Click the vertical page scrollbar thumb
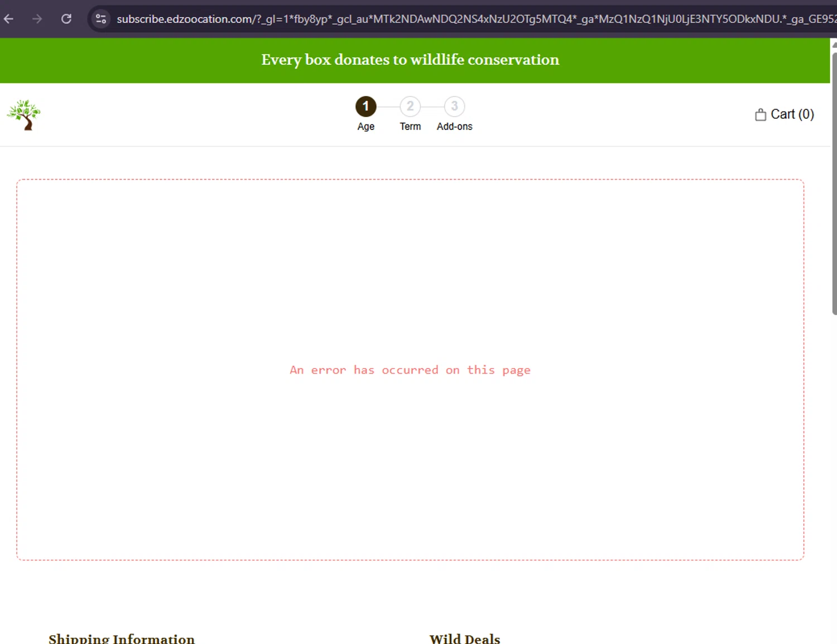This screenshot has width=837, height=644. coord(834,184)
